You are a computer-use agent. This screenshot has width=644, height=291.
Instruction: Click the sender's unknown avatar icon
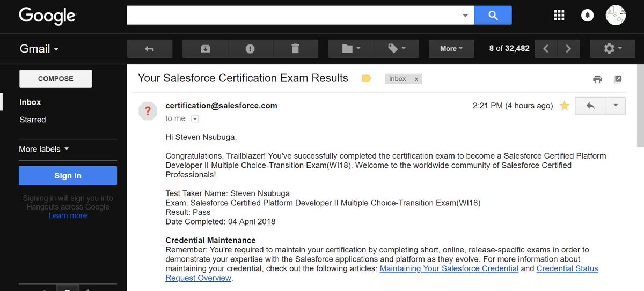coord(148,111)
